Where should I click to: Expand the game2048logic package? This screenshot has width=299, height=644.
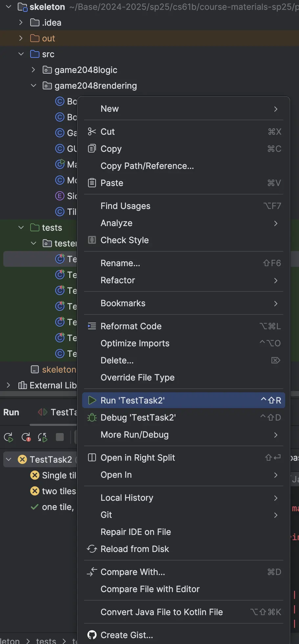[x=34, y=70]
